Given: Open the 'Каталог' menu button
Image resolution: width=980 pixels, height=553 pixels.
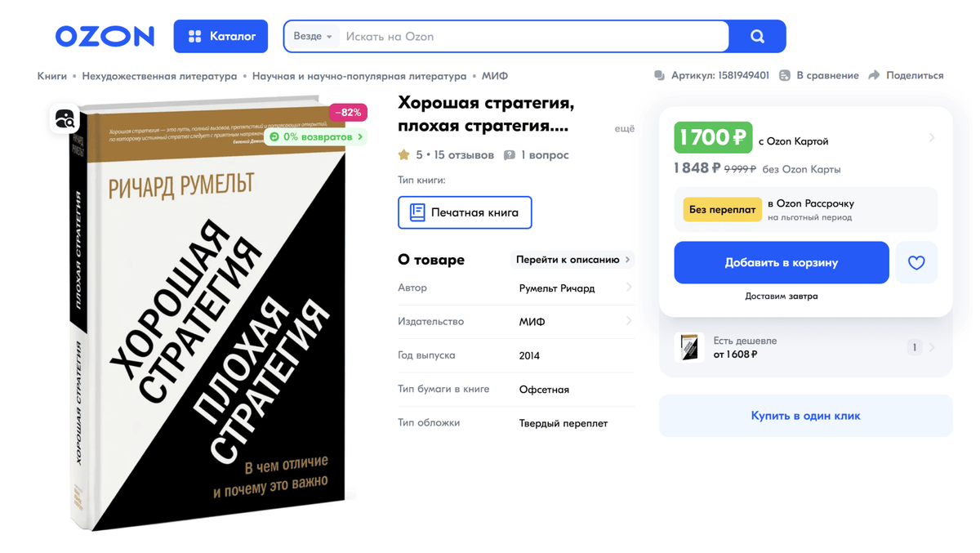Looking at the screenshot, I should [220, 36].
